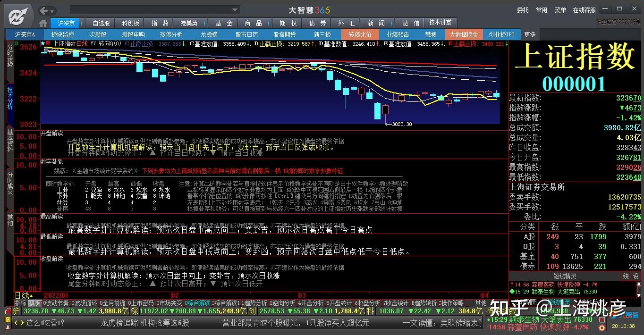Image resolution: width=644 pixels, height=335 pixels.
Task: Select the 分时成交 side tab
Action: [x=10, y=189]
